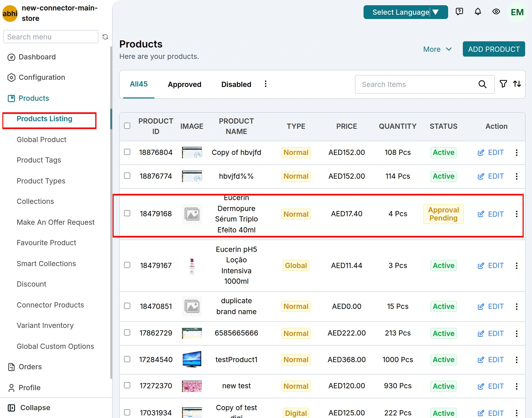Click the abhi store logo
Screen dimensions: 532x418
point(10,13)
